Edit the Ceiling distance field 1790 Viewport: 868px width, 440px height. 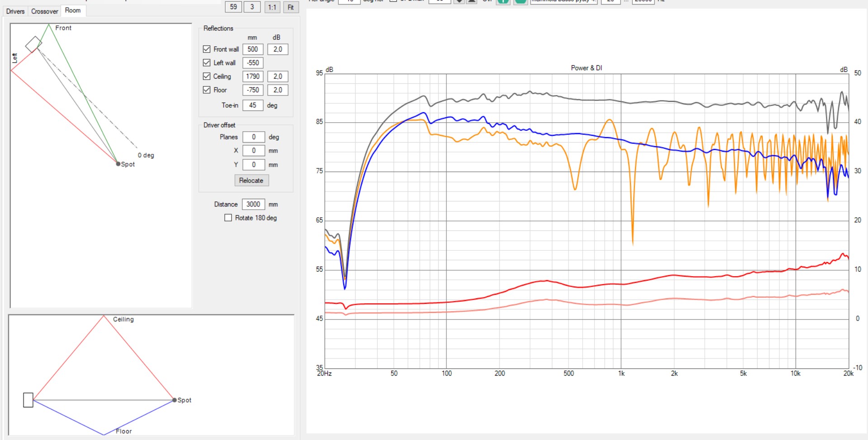click(253, 76)
